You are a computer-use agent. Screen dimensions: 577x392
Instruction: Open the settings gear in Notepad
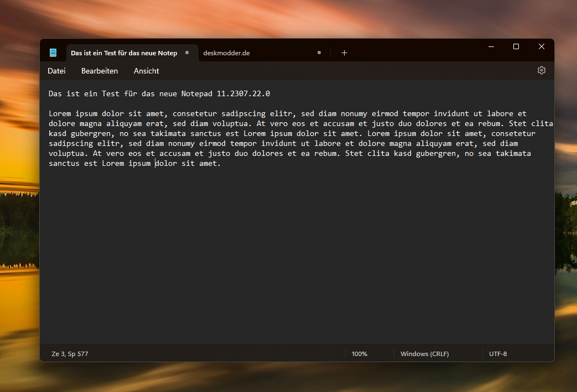541,70
